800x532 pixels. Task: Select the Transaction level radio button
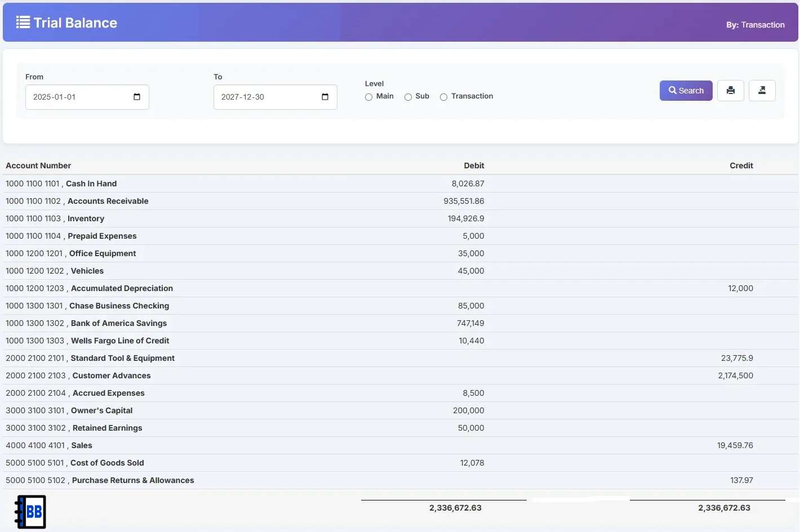click(x=443, y=97)
